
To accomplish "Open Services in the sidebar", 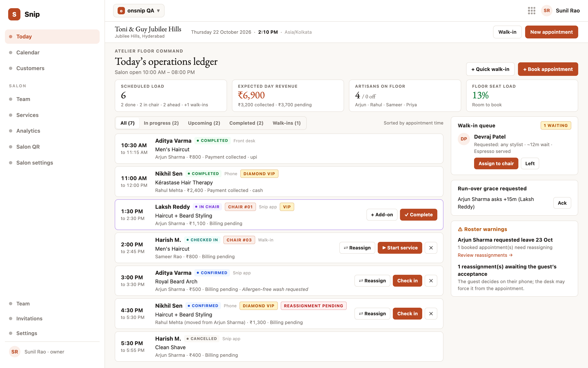I will pos(52,115).
